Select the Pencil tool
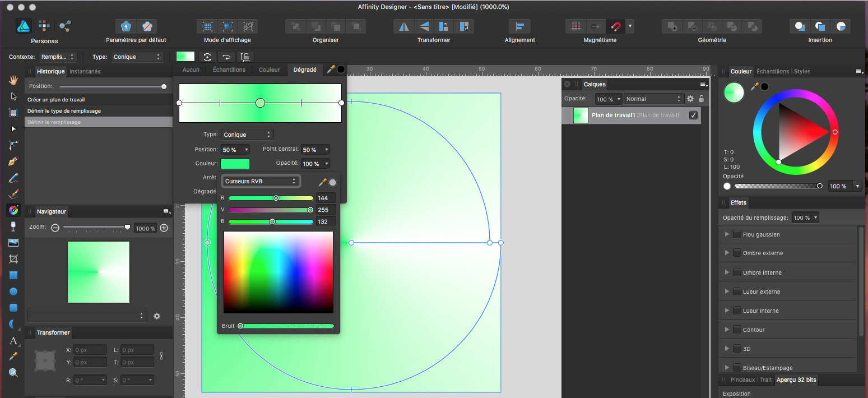This screenshot has width=868, height=398. click(x=13, y=178)
